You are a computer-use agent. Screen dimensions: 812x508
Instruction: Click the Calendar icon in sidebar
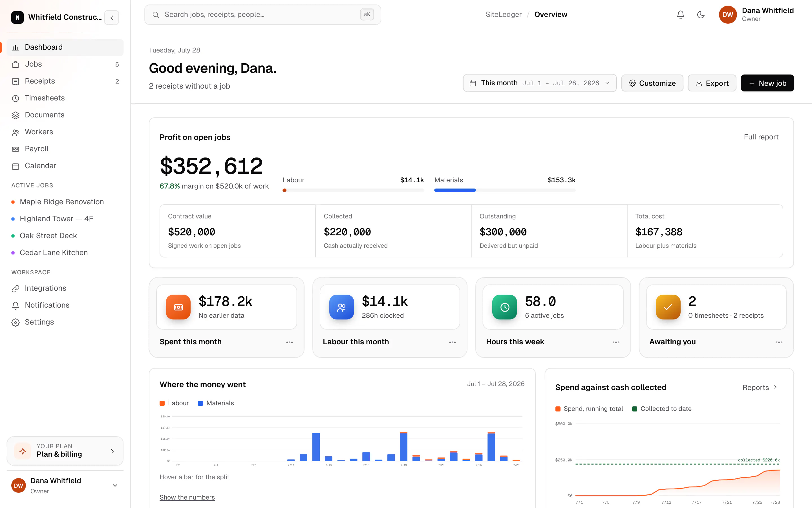16,166
